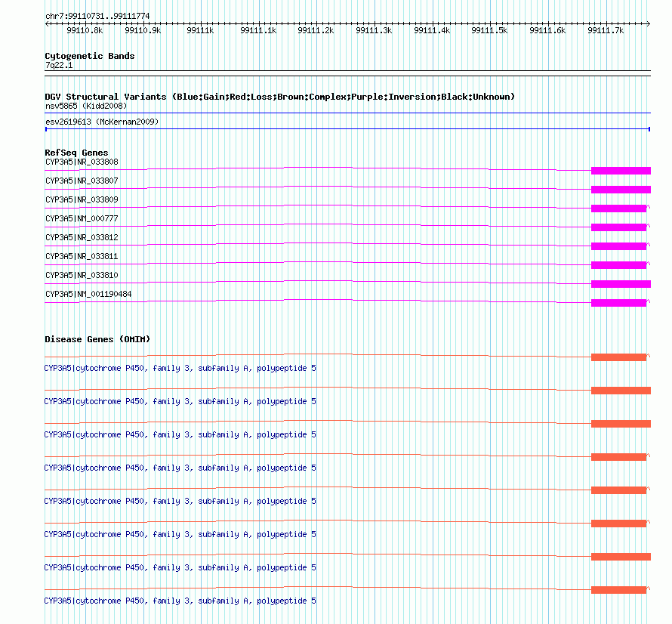The width and height of the screenshot is (672, 624).
Task: Click magenta exon box of NR_033810 transcript
Action: tap(621, 284)
